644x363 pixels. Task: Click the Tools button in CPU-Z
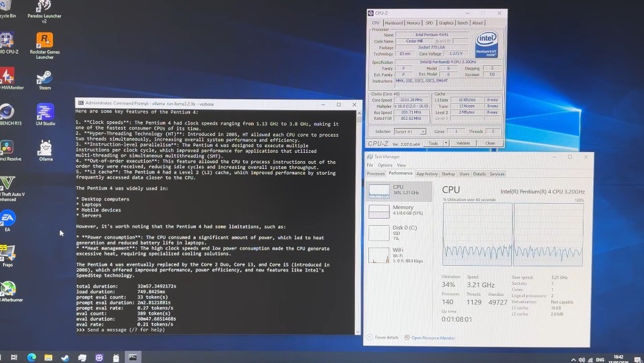tap(433, 144)
